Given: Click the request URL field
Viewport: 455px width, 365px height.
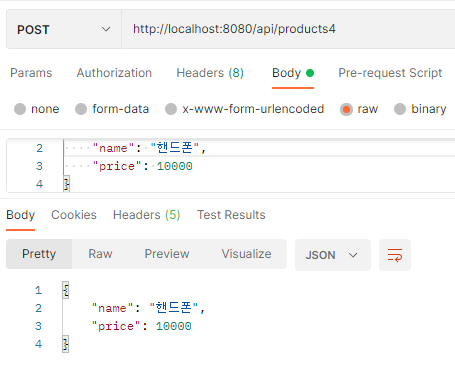Looking at the screenshot, I should coord(288,29).
